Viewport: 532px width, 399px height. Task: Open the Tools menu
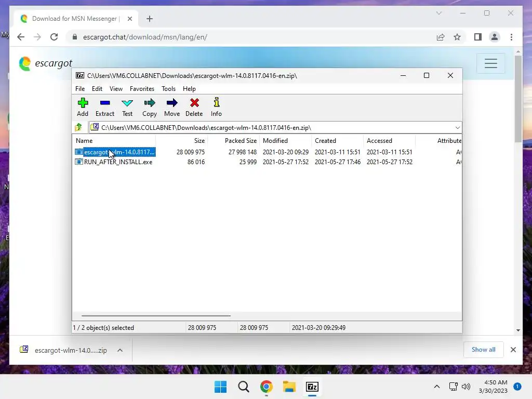tap(169, 88)
